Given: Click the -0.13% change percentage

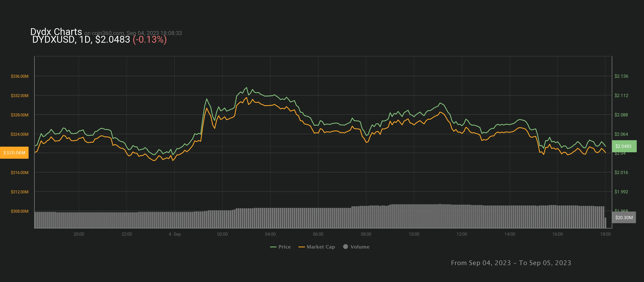Looking at the screenshot, I should pyautogui.click(x=150, y=39).
